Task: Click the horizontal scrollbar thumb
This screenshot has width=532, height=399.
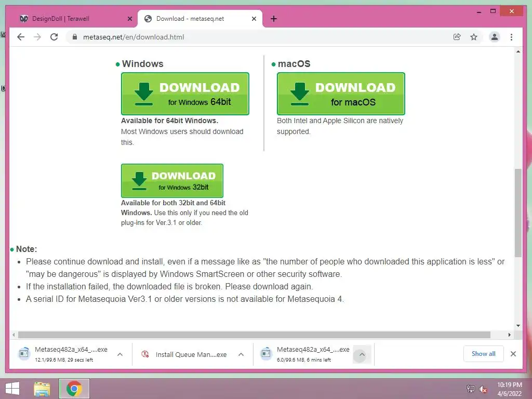Action: click(254, 335)
